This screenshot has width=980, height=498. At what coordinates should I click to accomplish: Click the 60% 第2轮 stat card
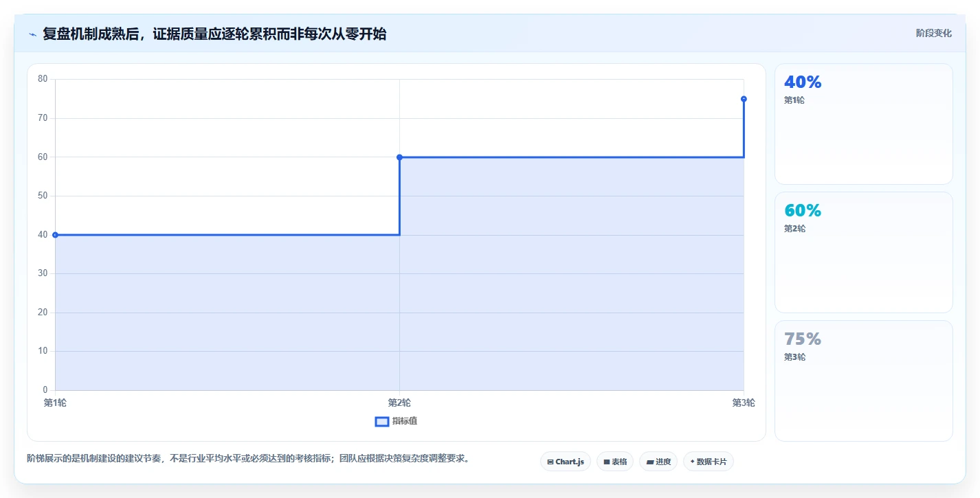864,253
